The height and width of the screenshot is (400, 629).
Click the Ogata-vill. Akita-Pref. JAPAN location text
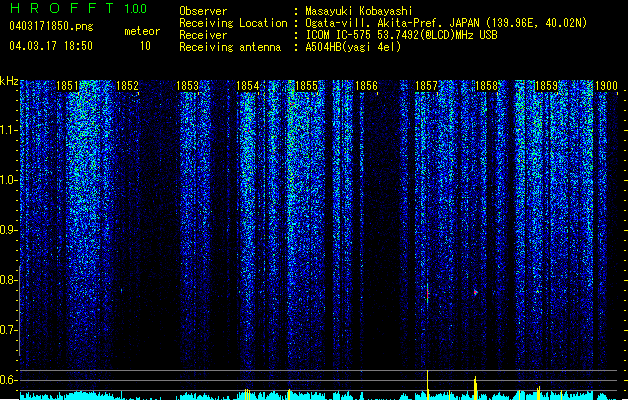click(446, 23)
